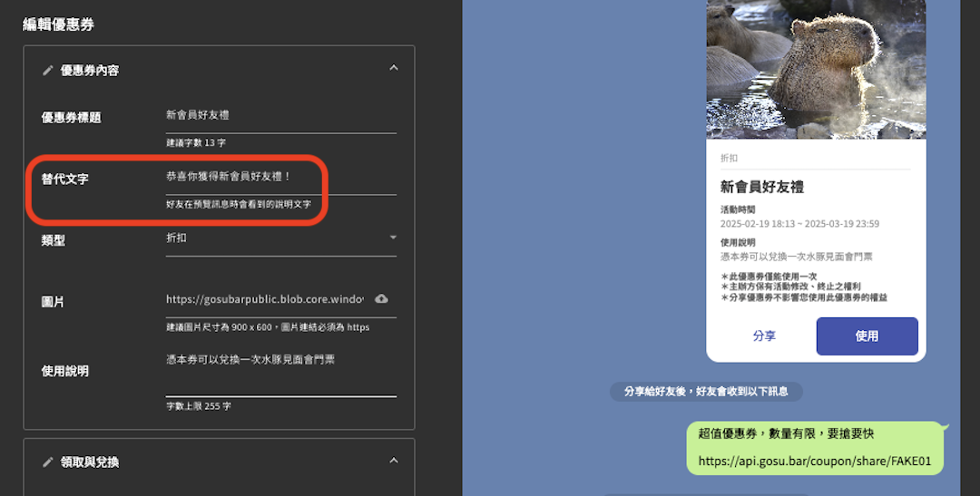Click the 優惠券內容 section title
980x496 pixels.
click(x=89, y=71)
